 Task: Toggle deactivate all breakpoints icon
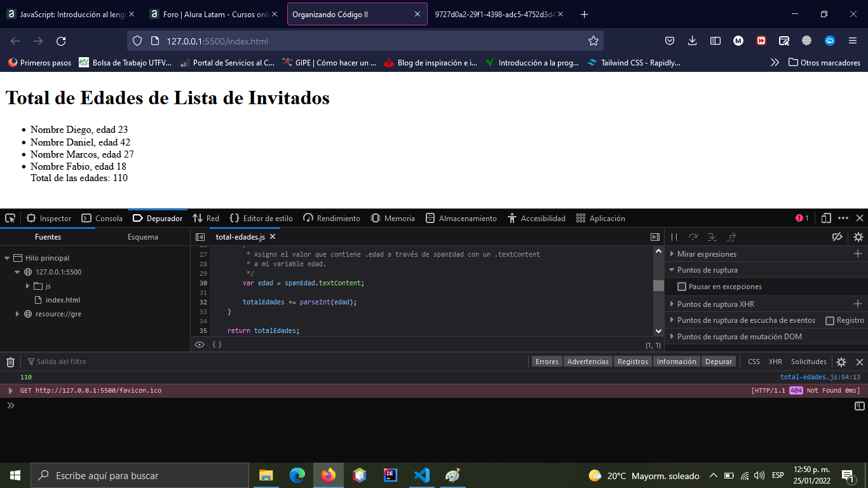click(837, 237)
